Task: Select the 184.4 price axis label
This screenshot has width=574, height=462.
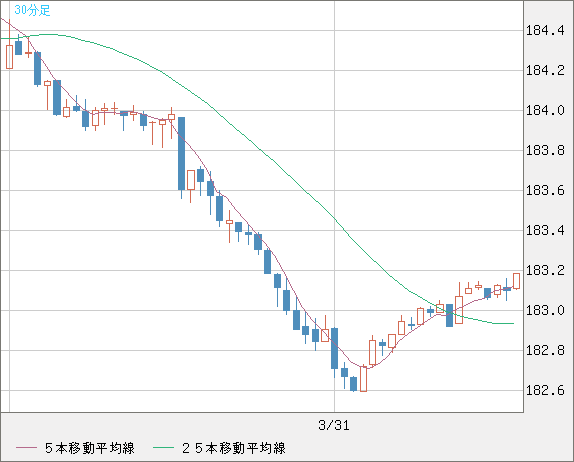Action: (x=545, y=30)
